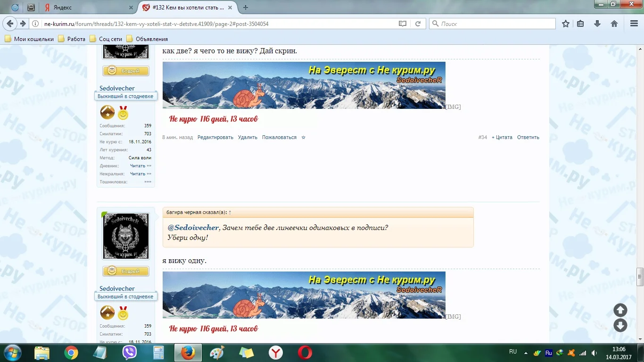Click the RU language indicator in the tray

pos(513,352)
